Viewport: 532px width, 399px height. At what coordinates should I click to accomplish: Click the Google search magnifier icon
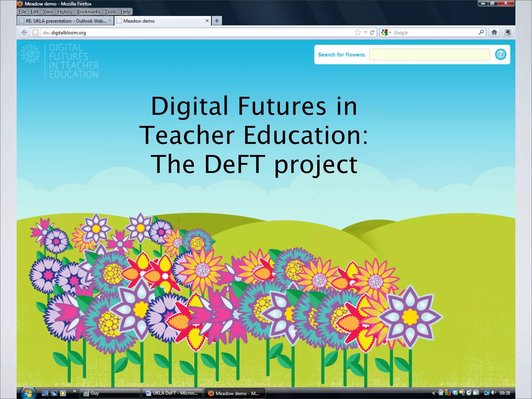tap(481, 32)
